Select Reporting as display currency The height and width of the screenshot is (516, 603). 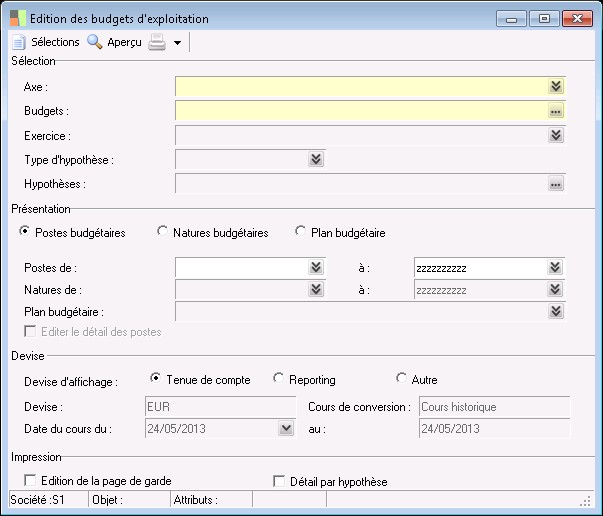click(279, 379)
